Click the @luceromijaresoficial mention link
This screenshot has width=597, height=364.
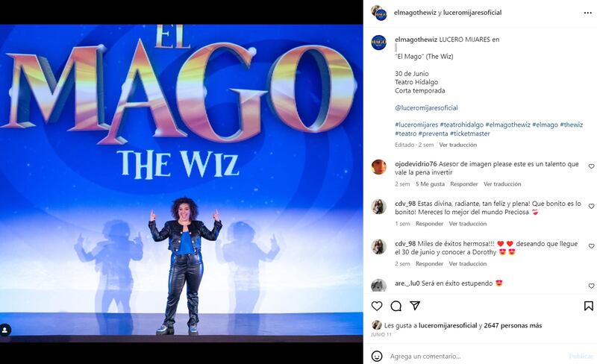point(426,107)
